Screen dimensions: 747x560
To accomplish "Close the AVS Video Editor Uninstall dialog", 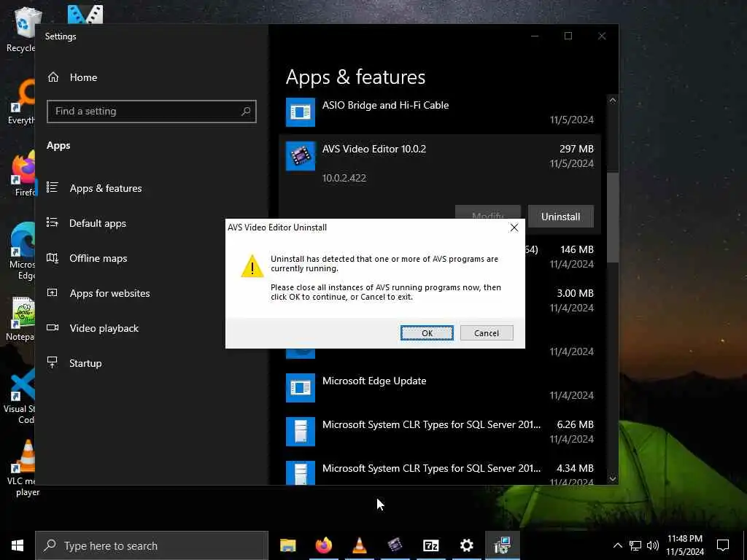I will pyautogui.click(x=514, y=227).
